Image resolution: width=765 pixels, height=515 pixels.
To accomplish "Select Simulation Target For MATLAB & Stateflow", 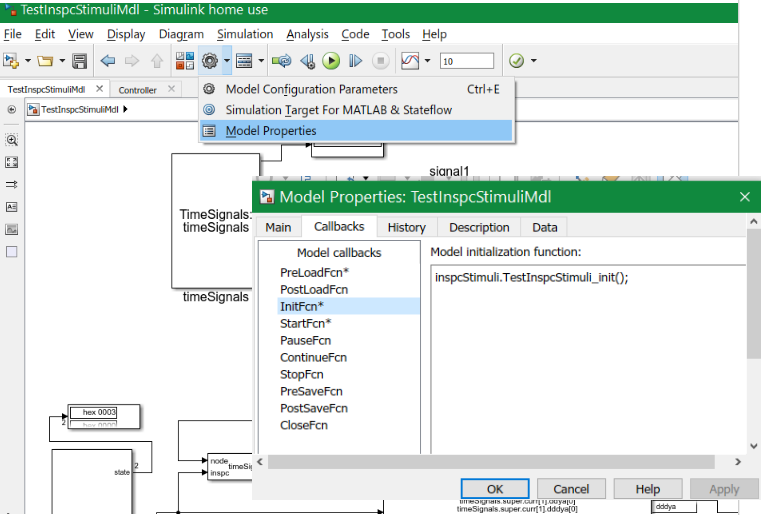I will click(x=357, y=110).
